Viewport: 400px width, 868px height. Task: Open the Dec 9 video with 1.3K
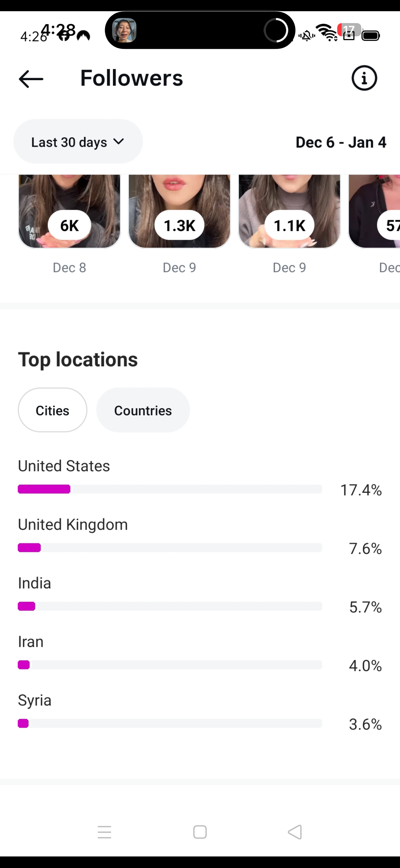click(x=179, y=211)
